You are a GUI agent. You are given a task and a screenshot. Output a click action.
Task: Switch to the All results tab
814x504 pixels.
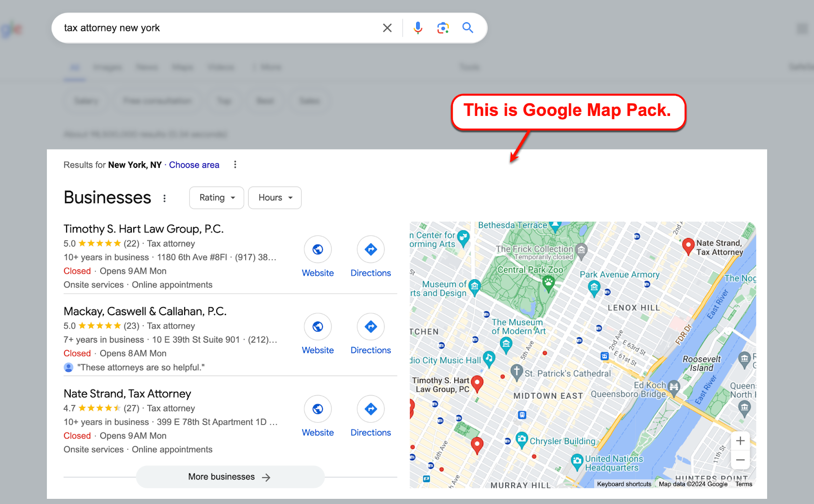74,67
